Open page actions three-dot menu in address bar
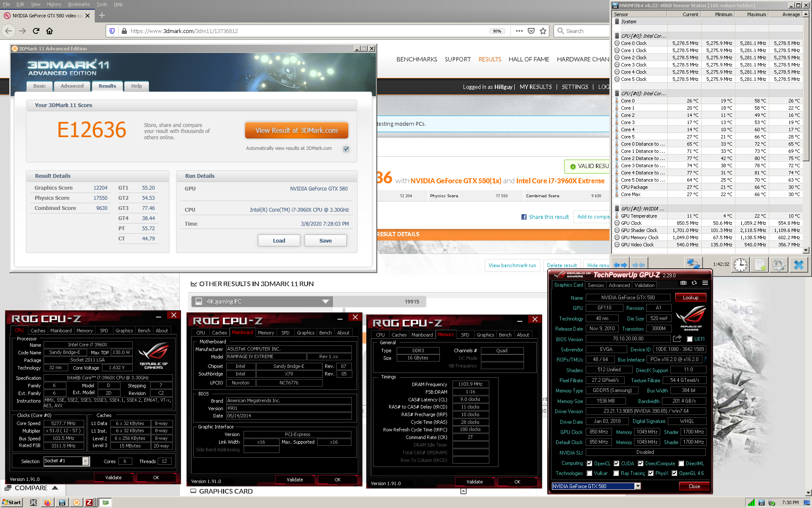This screenshot has height=508, width=812. tap(519, 31)
